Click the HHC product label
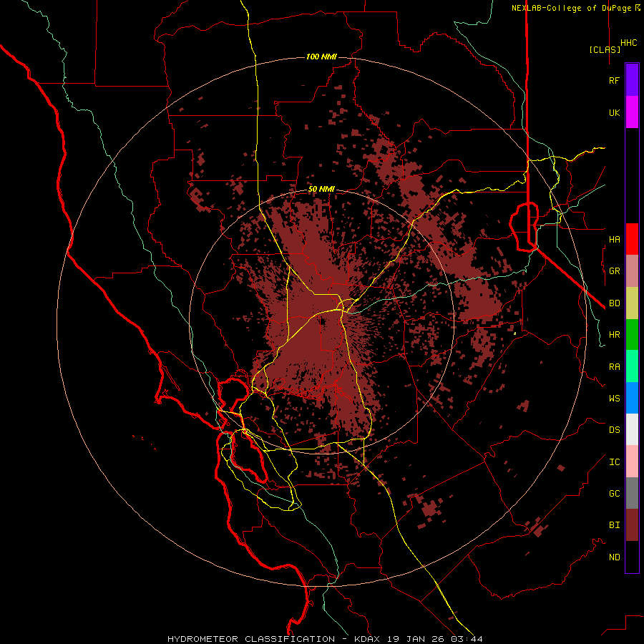Screen dimensions: 644x644 click(x=629, y=43)
